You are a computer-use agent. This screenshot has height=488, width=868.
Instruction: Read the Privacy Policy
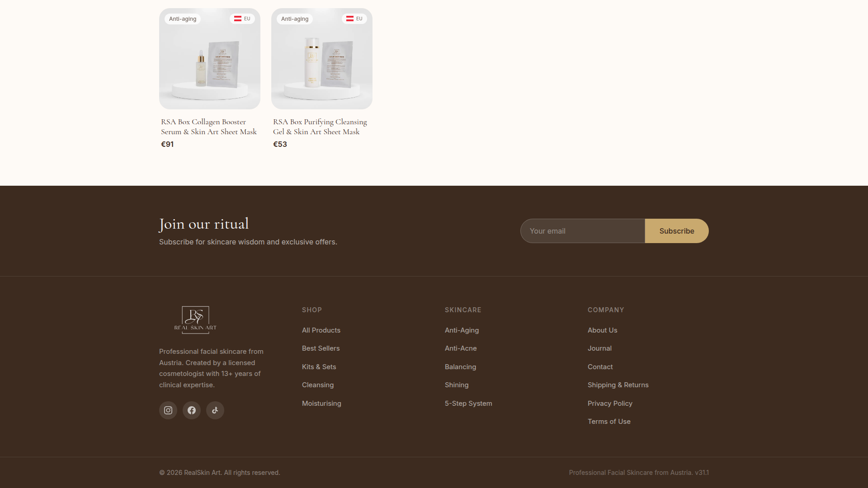pos(610,403)
